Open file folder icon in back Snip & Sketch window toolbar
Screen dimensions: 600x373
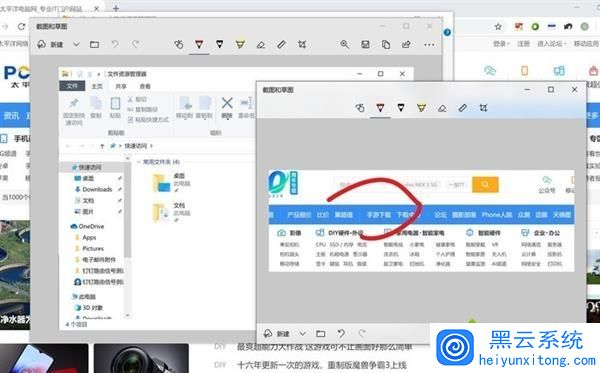[x=95, y=44]
